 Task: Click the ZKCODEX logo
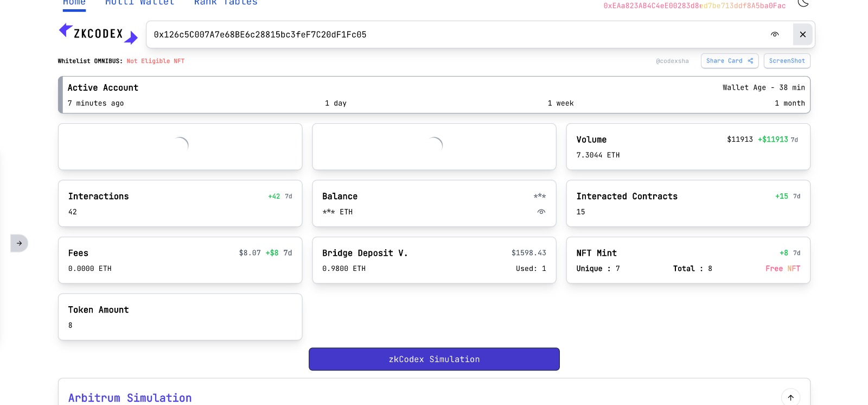pyautogui.click(x=98, y=34)
